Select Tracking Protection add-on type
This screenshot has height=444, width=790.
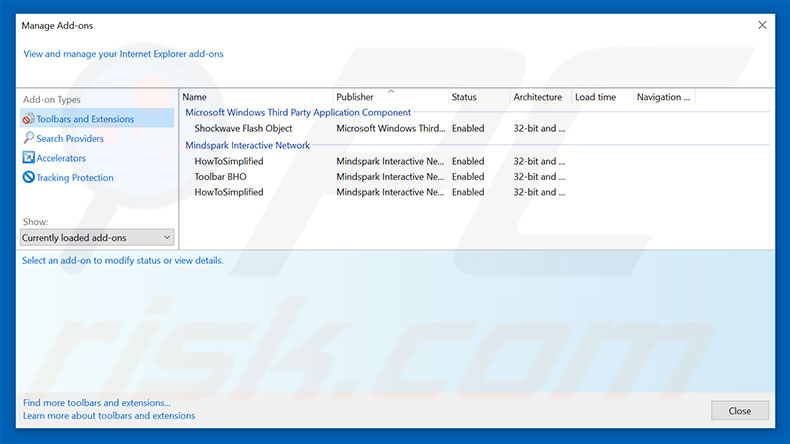(75, 178)
